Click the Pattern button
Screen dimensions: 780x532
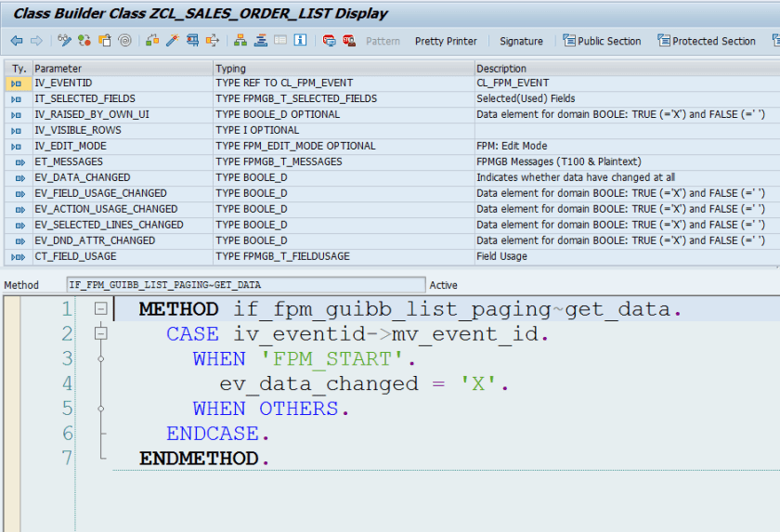tap(383, 41)
